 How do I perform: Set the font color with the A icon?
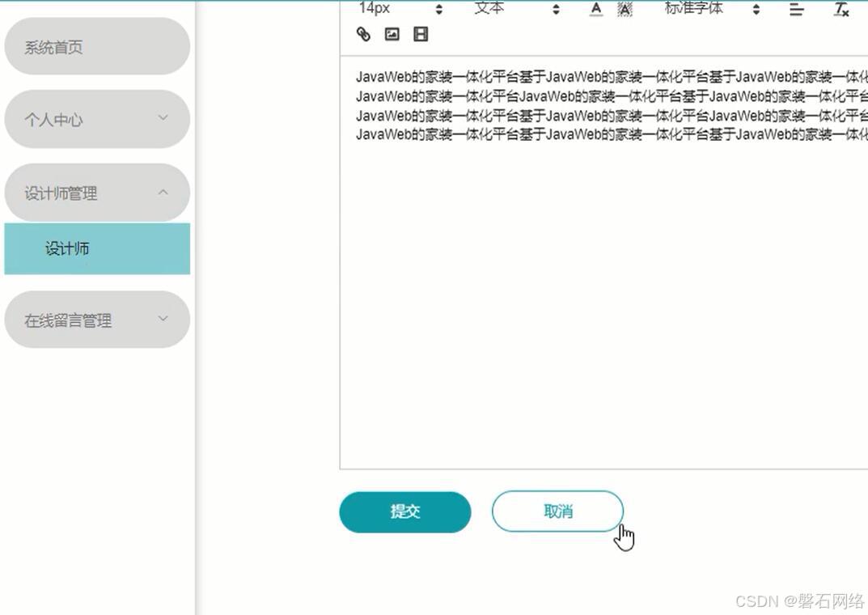[595, 6]
